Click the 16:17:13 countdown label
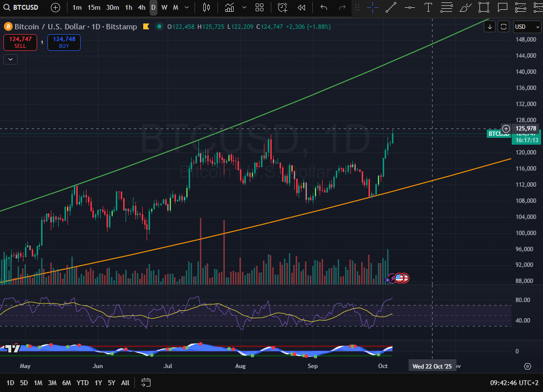This screenshot has width=543, height=392. pos(527,140)
